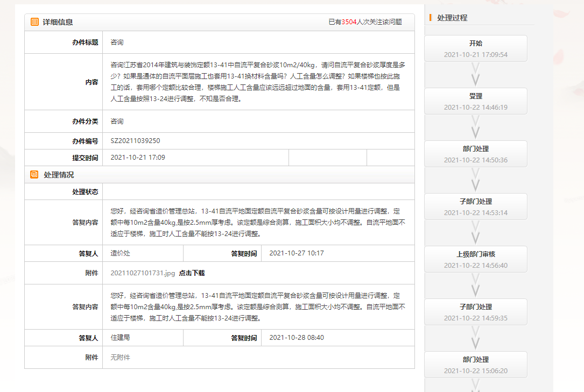
Task: Click the orange bar beside 处理过程 heading
Action: pos(431,18)
